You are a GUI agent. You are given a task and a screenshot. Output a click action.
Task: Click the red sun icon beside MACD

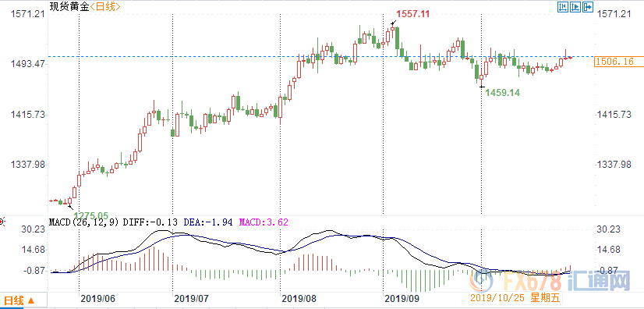2,222
